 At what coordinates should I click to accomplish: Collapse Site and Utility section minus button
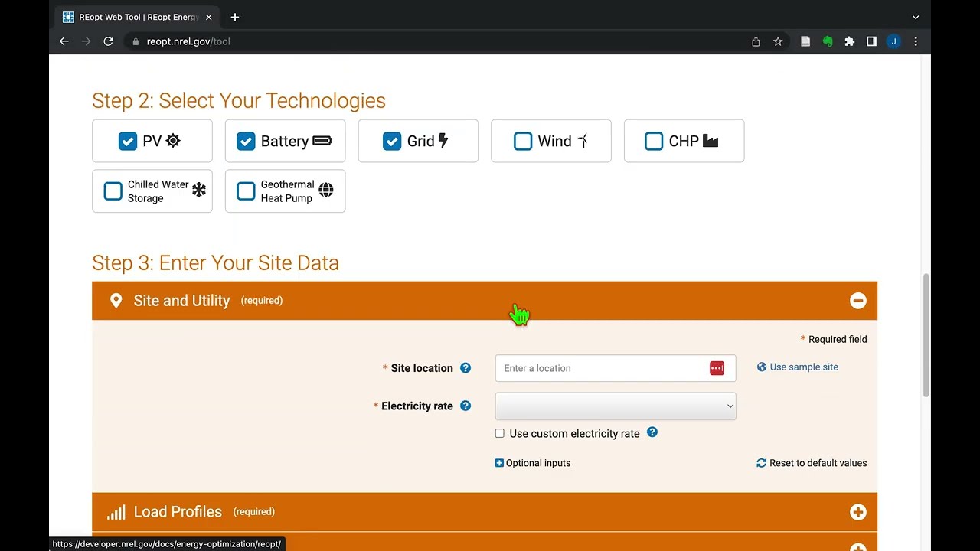(x=858, y=301)
